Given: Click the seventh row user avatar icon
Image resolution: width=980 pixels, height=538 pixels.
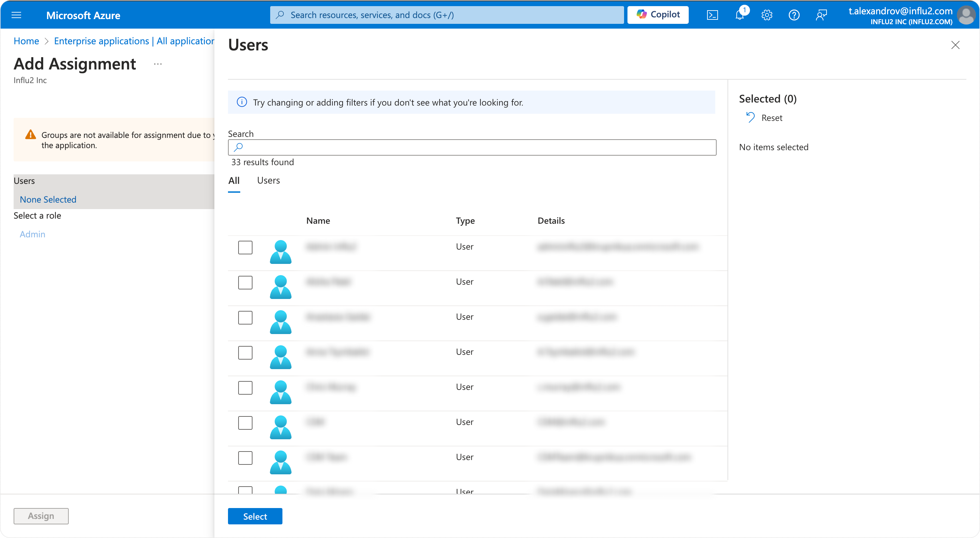Looking at the screenshot, I should tap(280, 462).
